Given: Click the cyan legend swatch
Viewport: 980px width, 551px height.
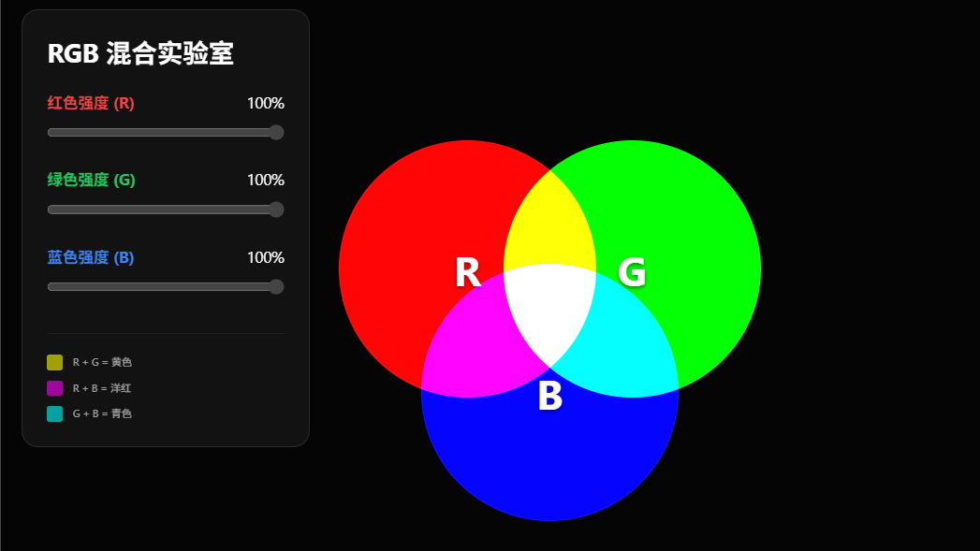Looking at the screenshot, I should 55,413.
